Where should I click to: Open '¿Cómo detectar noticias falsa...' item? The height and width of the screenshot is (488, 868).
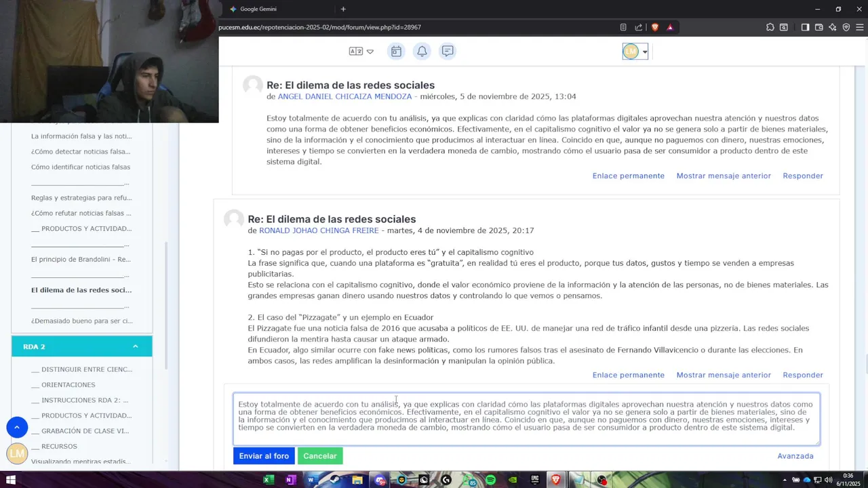coord(81,152)
